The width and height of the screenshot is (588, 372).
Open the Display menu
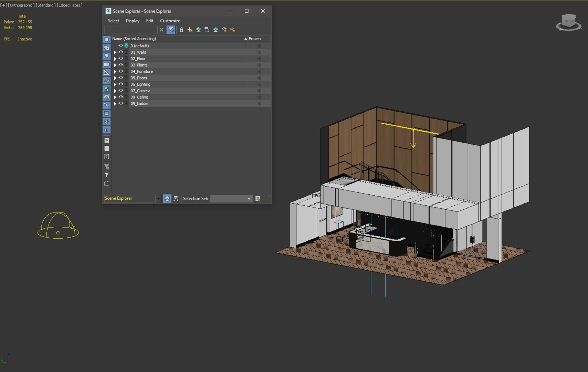(x=133, y=21)
